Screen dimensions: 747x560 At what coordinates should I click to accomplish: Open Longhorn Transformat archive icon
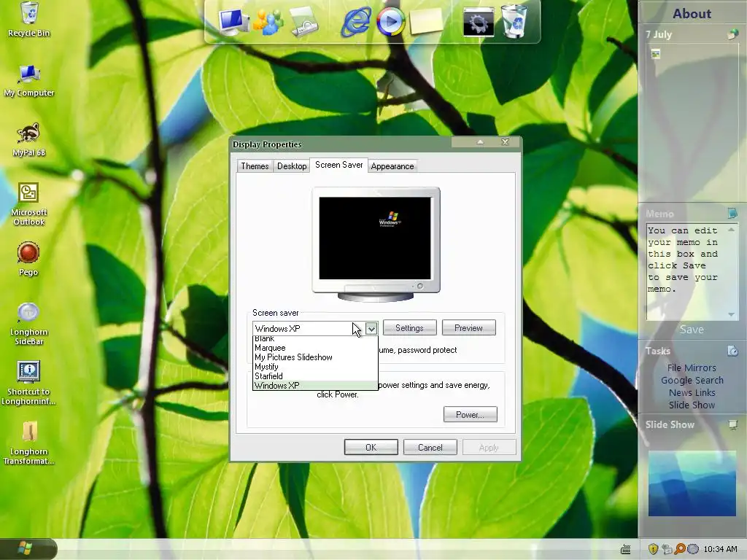tap(29, 443)
